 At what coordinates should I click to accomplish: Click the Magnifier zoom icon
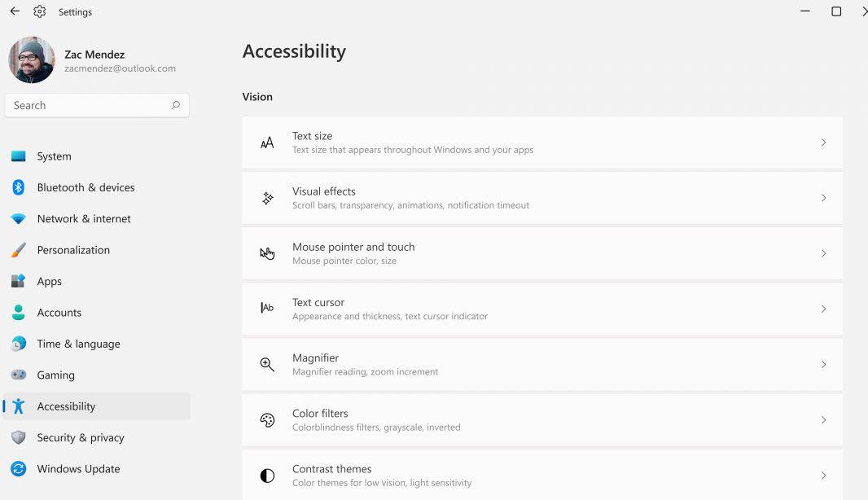pyautogui.click(x=267, y=364)
